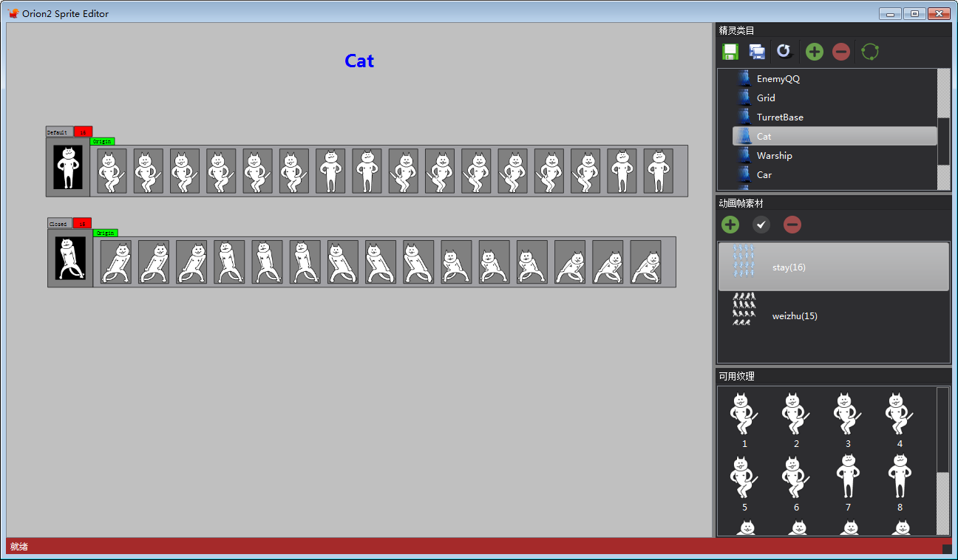This screenshot has width=958, height=560.
Task: Select the TurretBase sprite entry
Action: [779, 117]
